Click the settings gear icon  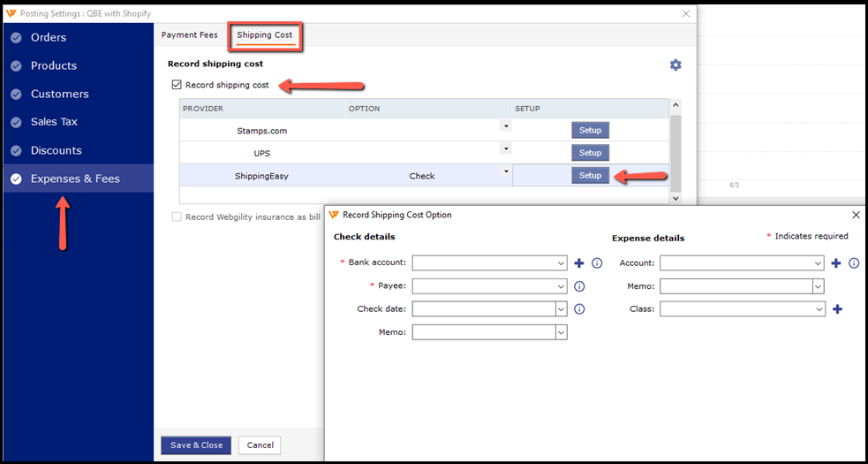676,65
